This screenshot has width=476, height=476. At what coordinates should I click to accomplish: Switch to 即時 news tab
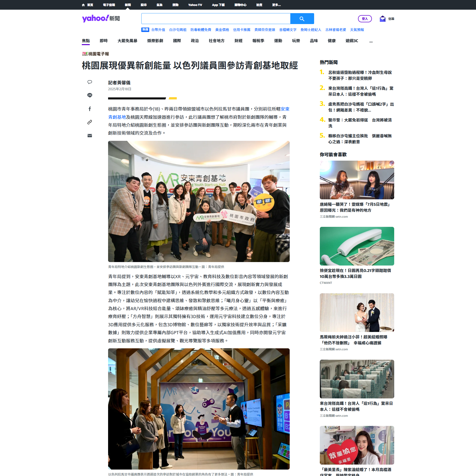coord(104,41)
